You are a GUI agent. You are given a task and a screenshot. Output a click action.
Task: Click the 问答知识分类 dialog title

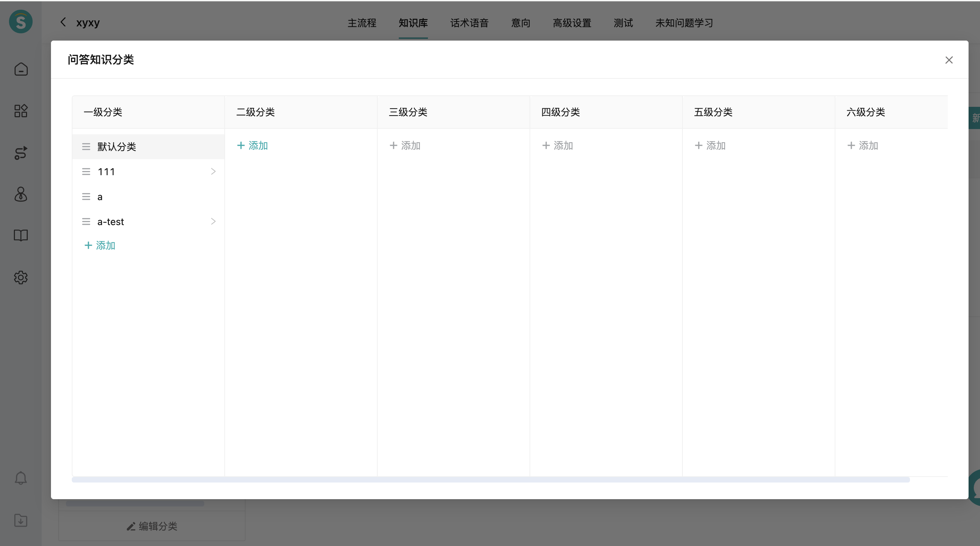[x=101, y=60]
